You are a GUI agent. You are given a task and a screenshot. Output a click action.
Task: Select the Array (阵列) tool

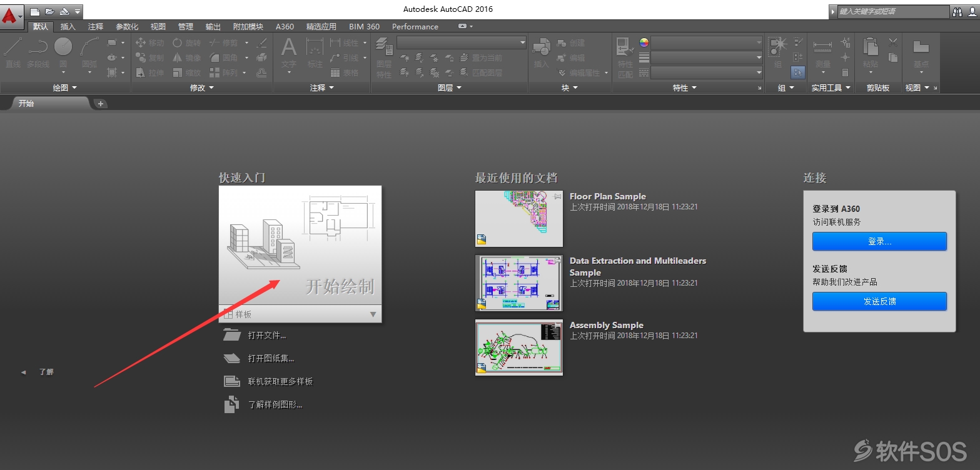coord(223,72)
